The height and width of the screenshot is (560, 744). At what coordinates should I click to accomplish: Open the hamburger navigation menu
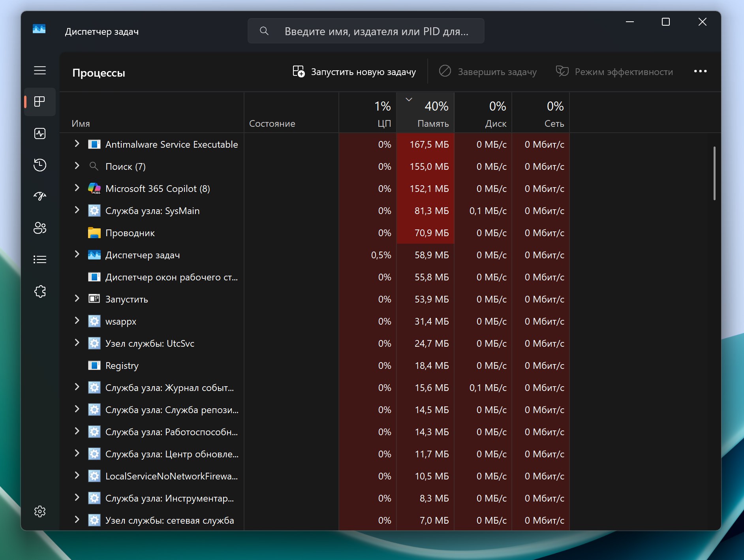(x=40, y=71)
